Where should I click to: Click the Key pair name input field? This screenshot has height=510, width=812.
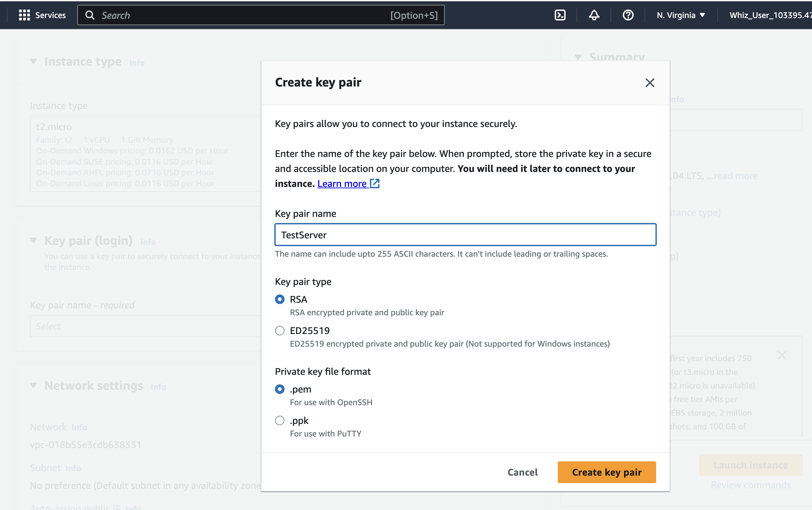(x=465, y=235)
